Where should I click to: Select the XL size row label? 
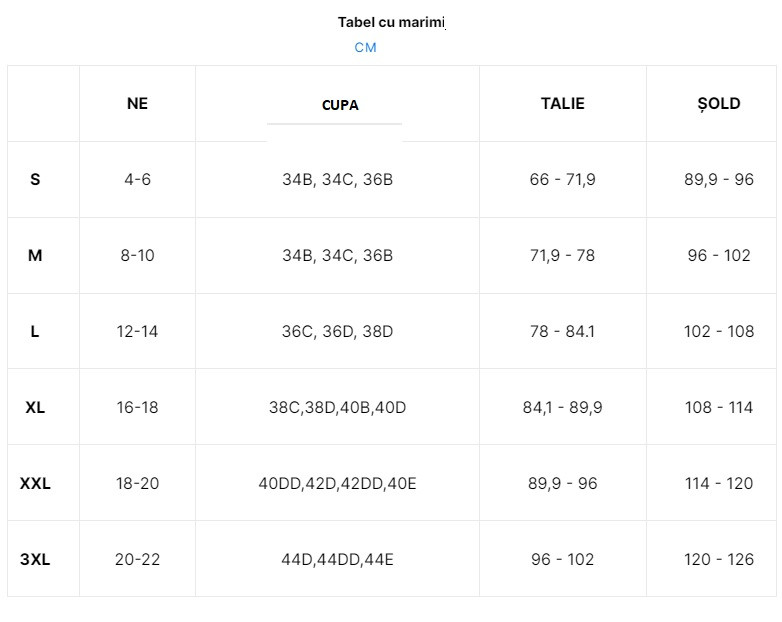(35, 407)
